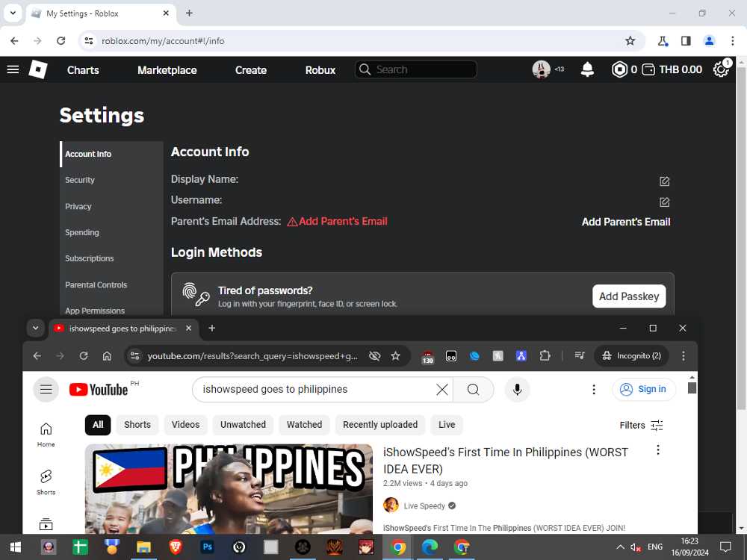Open the YouTube Filters menu
This screenshot has height=560, width=747.
(641, 425)
